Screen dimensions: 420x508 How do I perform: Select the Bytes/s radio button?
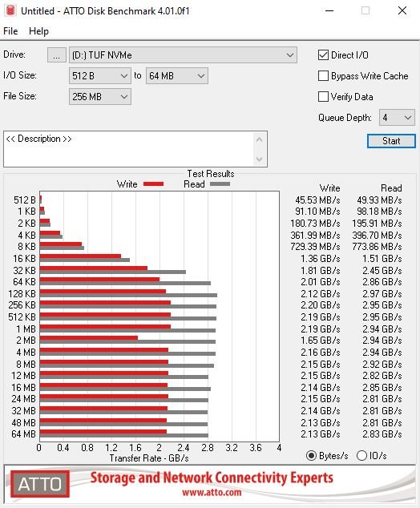point(311,455)
